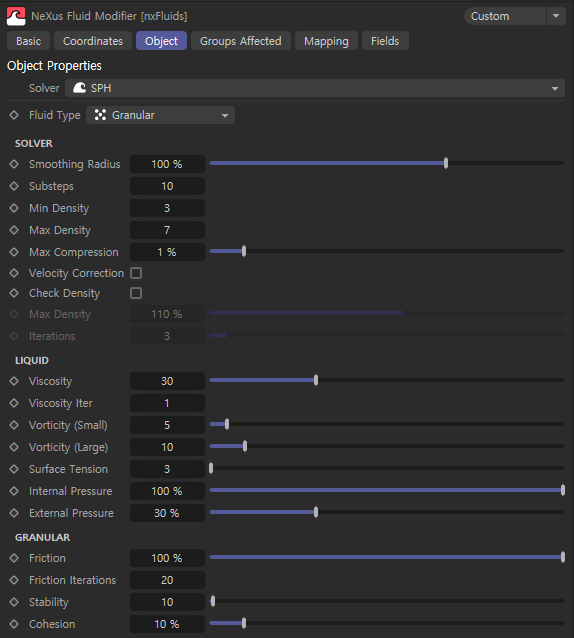Click the Stability value field

167,602
